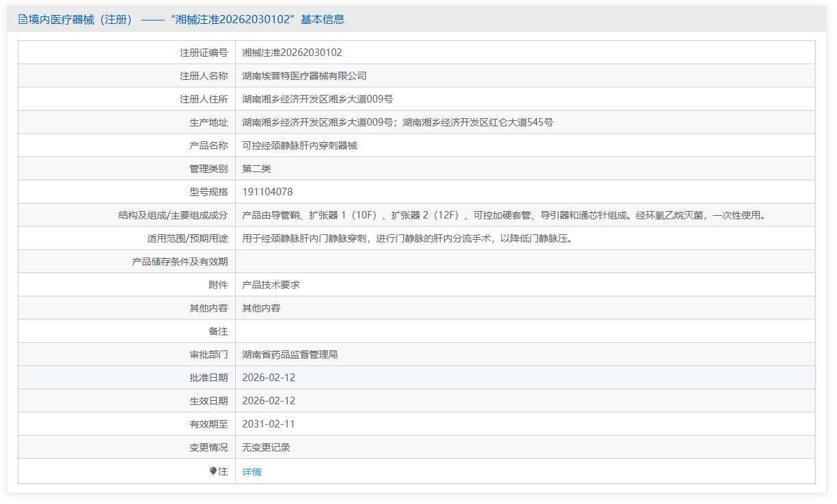
Task: Click the production address value with 红仑大道545号
Action: (x=398, y=122)
